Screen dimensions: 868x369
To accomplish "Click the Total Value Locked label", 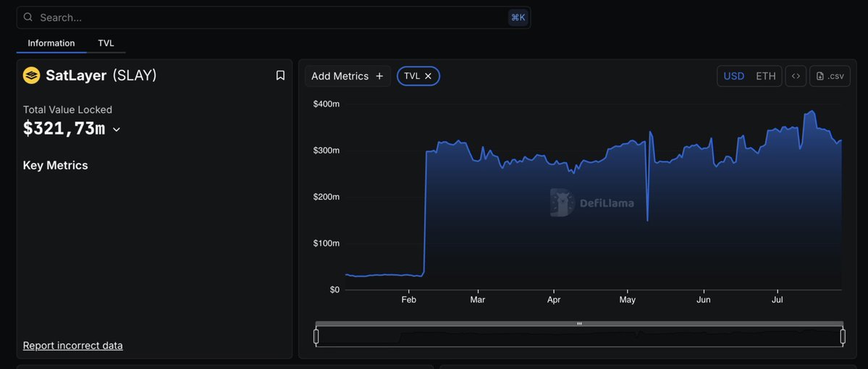I will [x=67, y=109].
